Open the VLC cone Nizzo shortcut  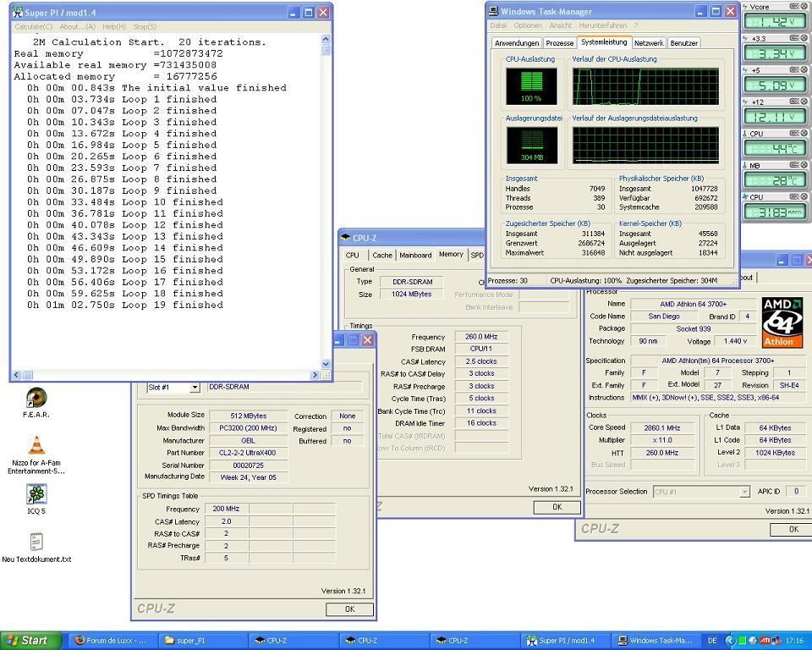tap(36, 446)
